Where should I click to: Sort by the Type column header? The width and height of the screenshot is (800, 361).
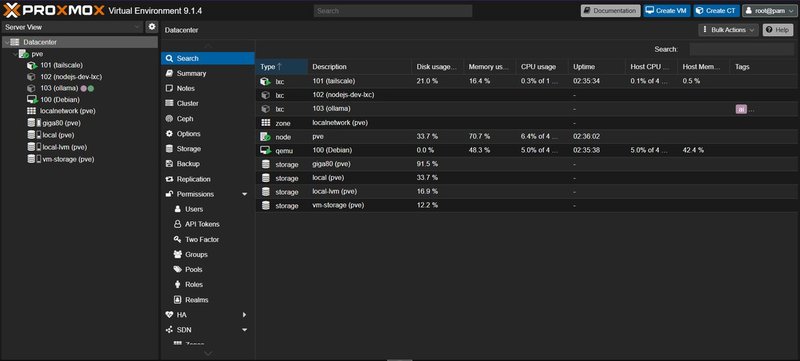coord(282,67)
